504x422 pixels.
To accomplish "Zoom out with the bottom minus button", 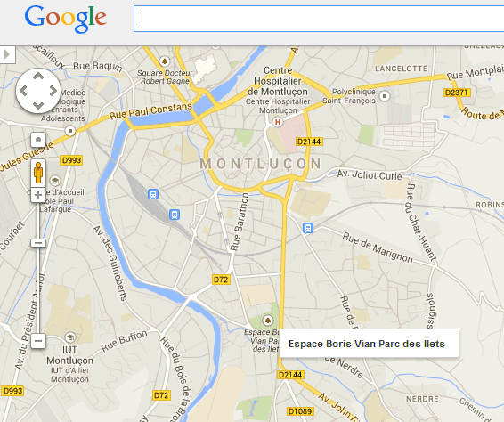I will point(38,340).
